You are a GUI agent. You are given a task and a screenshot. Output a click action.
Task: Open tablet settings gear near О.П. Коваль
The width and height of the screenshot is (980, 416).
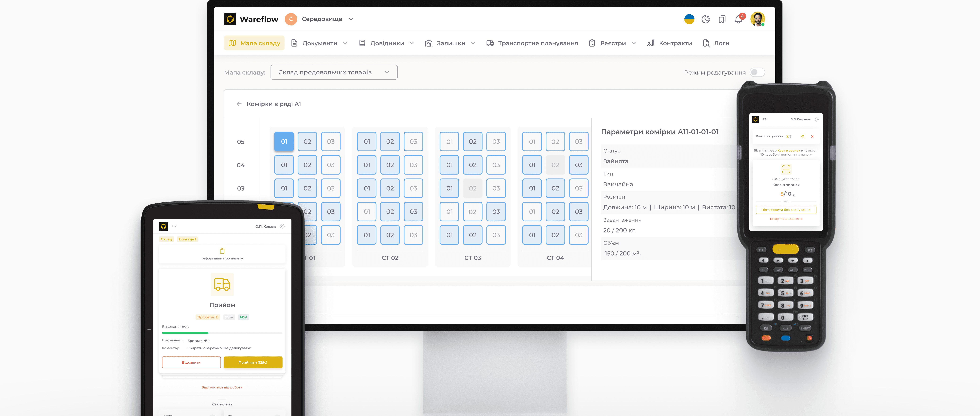(x=282, y=226)
